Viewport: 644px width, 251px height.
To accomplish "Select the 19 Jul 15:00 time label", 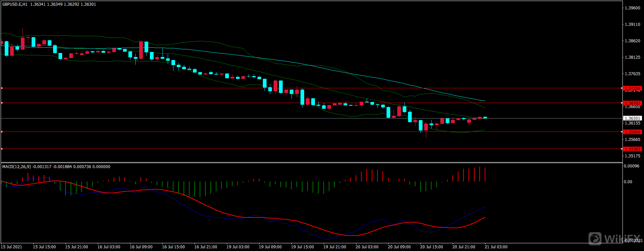I will pyautogui.click(x=303, y=247).
